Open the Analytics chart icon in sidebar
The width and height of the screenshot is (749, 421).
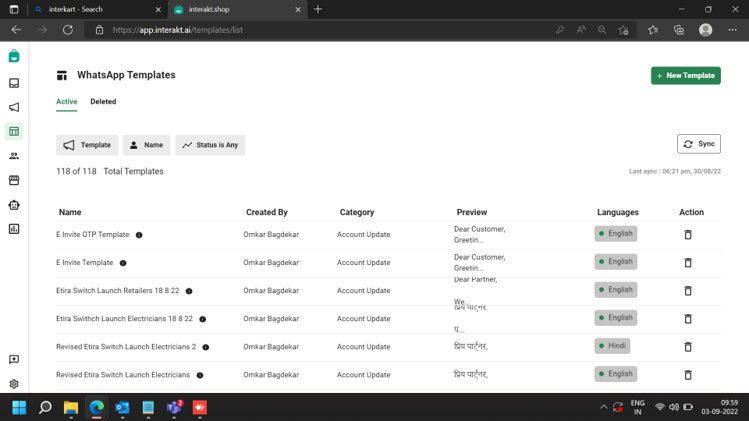pyautogui.click(x=14, y=229)
